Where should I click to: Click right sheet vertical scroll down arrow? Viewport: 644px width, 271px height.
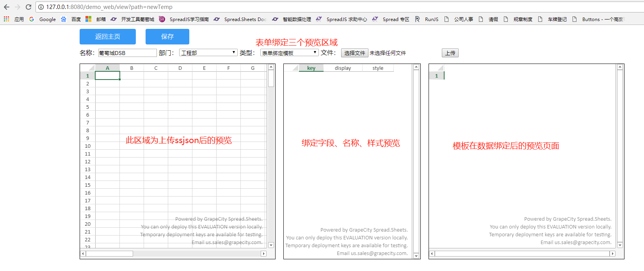[x=620, y=245]
